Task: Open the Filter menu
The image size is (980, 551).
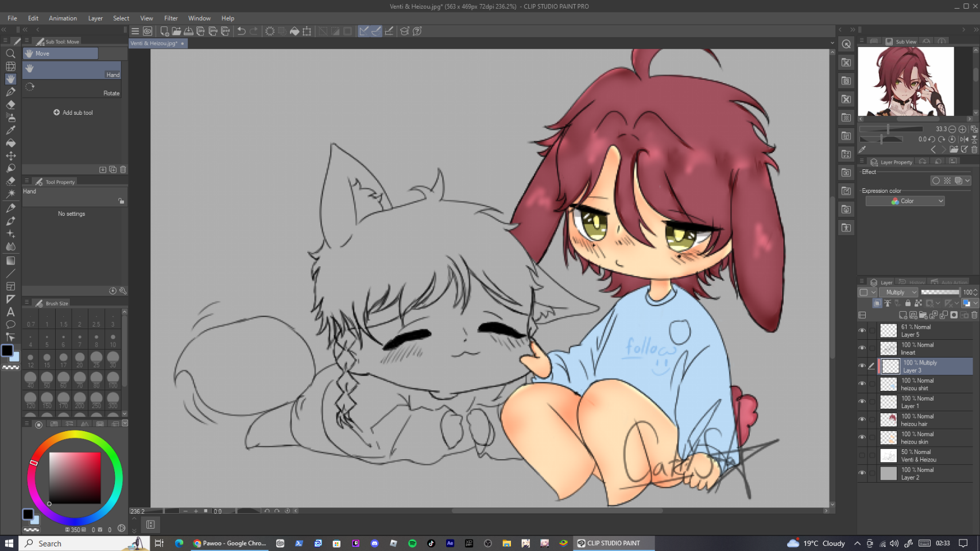Action: click(x=171, y=18)
